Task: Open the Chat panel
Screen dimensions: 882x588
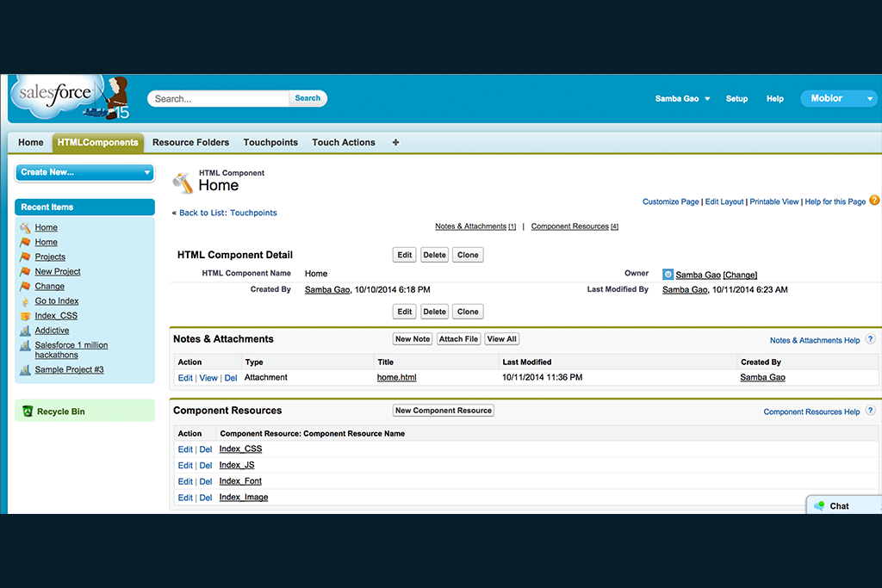Action: 844,505
